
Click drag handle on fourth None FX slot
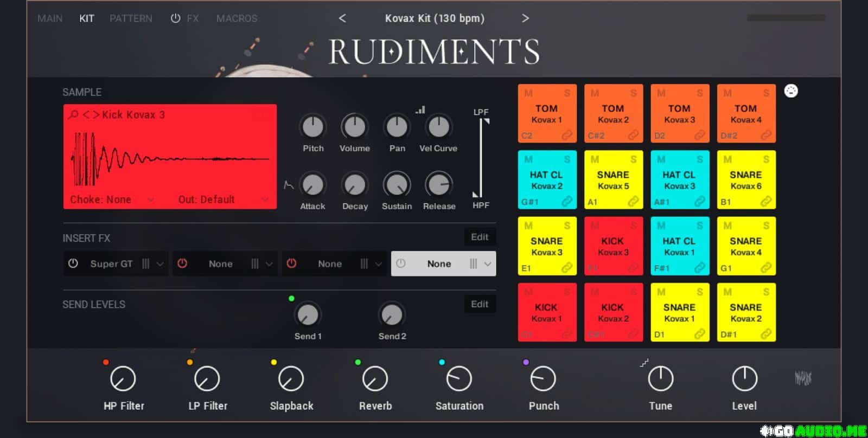[x=473, y=263]
